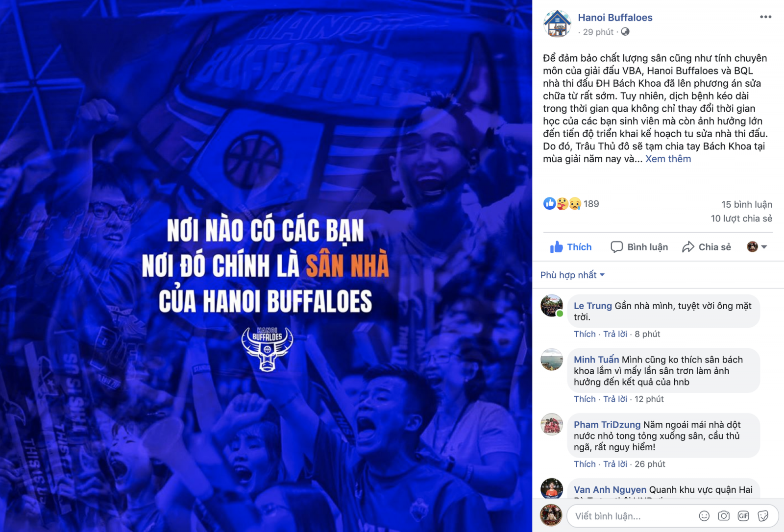Open the 15 bình luận comments count
Viewport: 784px width, 532px height.
click(x=746, y=204)
